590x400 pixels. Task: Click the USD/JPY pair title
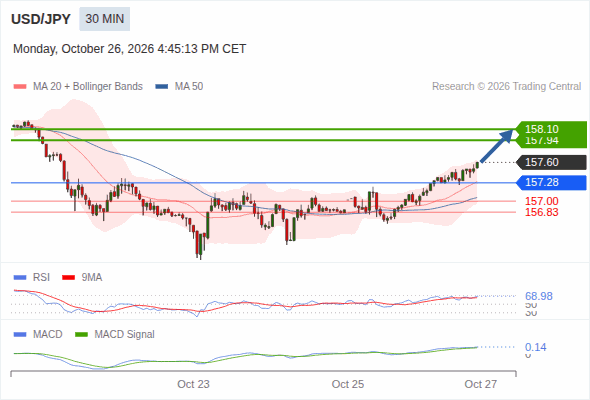(x=41, y=19)
